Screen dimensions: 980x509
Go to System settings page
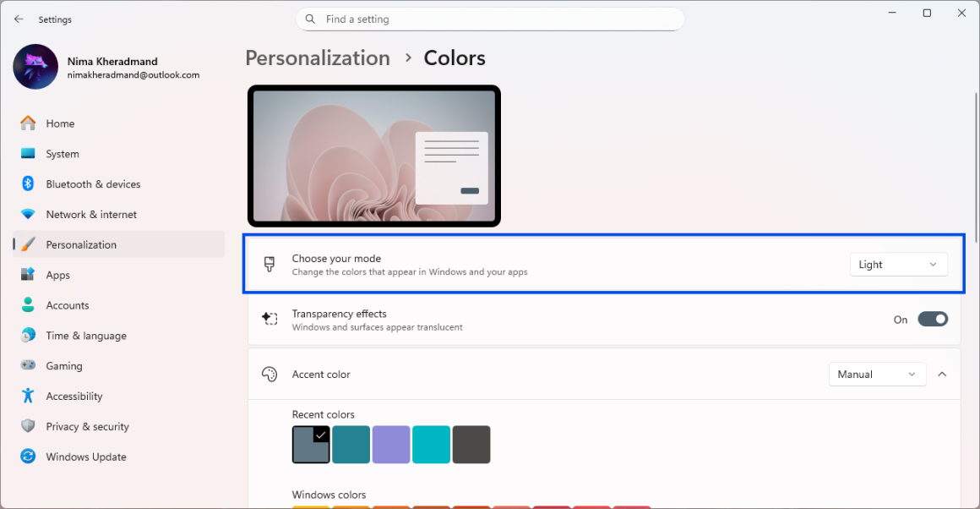coord(63,154)
